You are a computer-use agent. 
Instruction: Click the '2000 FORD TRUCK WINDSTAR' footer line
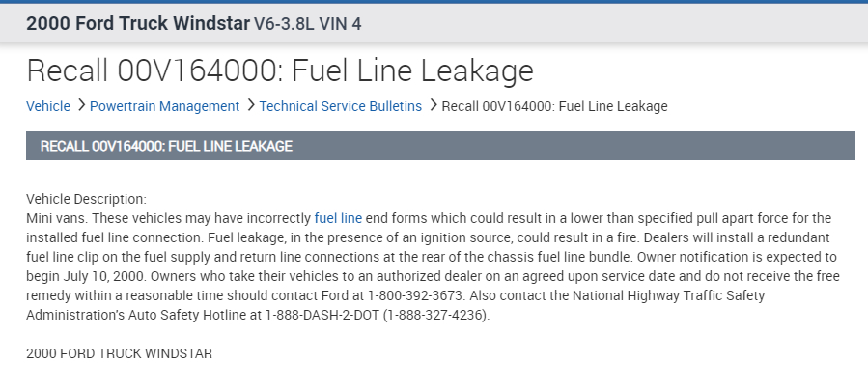[119, 354]
